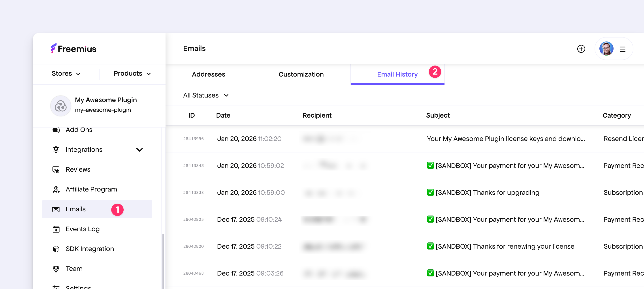Click the plus circle add icon
644x289 pixels.
[x=581, y=49]
